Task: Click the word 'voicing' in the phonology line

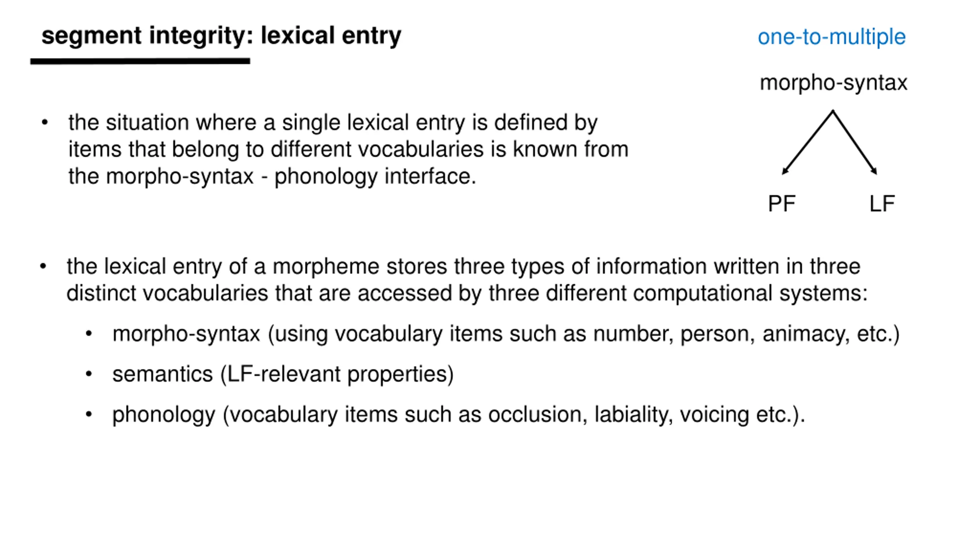Action: [714, 415]
